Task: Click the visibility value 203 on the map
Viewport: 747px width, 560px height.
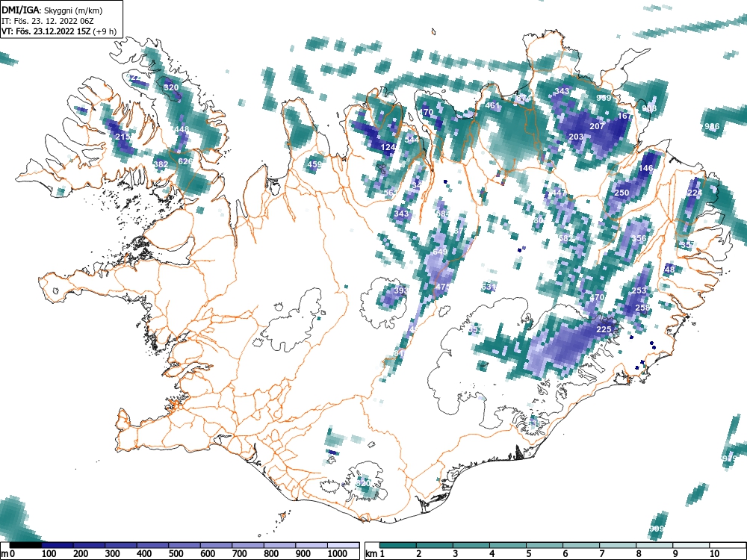Action: point(576,137)
